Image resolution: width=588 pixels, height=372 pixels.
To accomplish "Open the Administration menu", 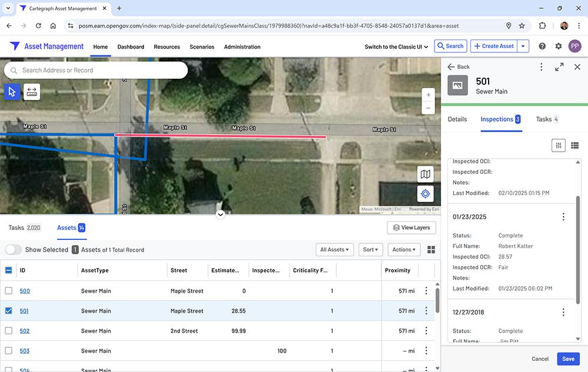I will (x=242, y=47).
